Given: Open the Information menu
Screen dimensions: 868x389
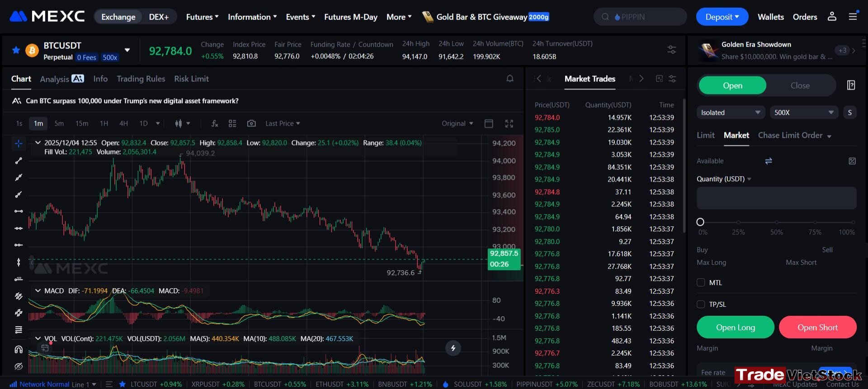Looking at the screenshot, I should (x=252, y=17).
